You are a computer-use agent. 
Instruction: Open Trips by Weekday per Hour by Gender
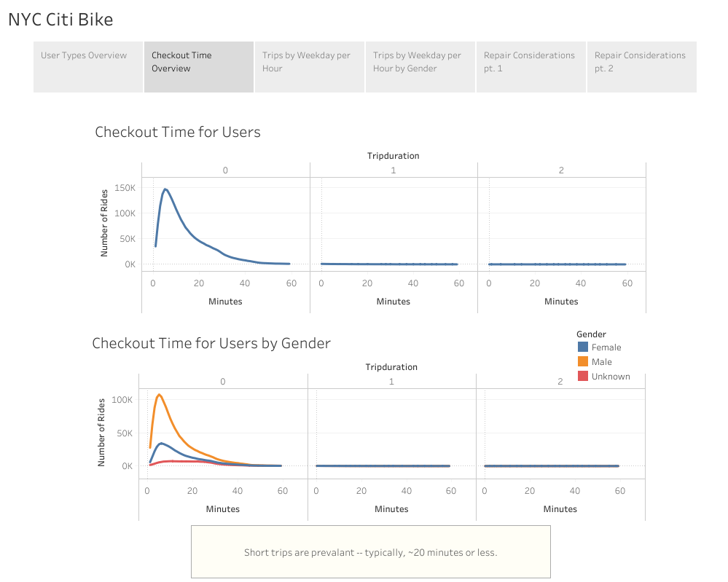(x=420, y=67)
